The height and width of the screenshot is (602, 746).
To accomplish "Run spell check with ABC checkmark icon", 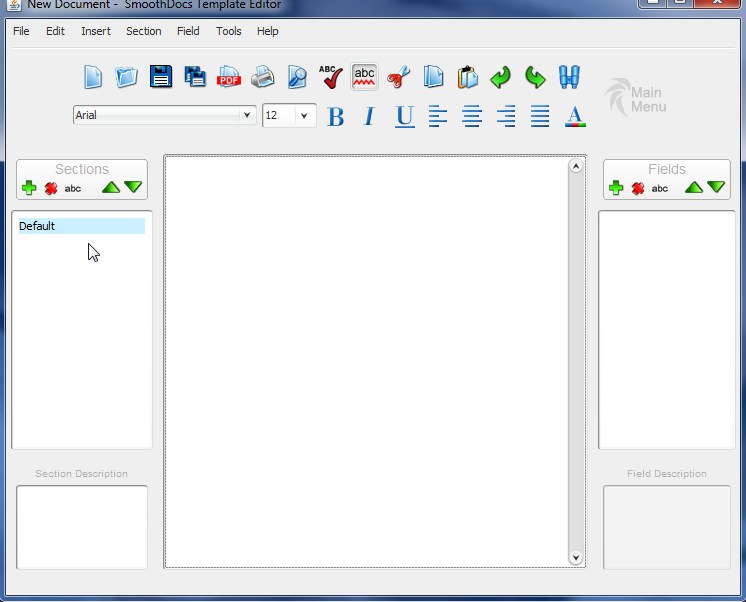I will pyautogui.click(x=331, y=77).
